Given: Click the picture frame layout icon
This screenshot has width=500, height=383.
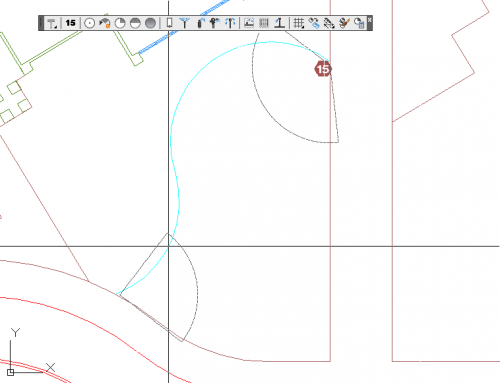Looking at the screenshot, I should coord(249,23).
